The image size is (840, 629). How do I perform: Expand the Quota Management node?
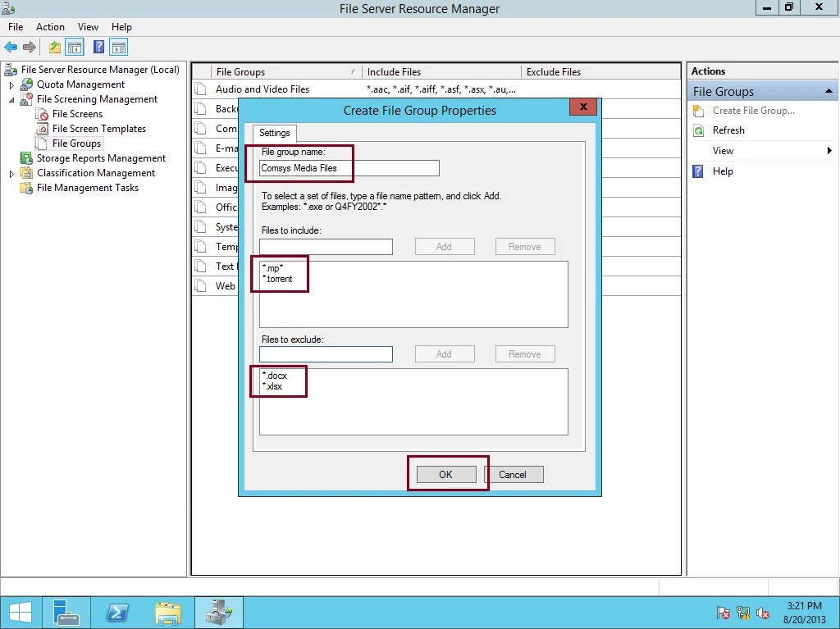pos(11,85)
